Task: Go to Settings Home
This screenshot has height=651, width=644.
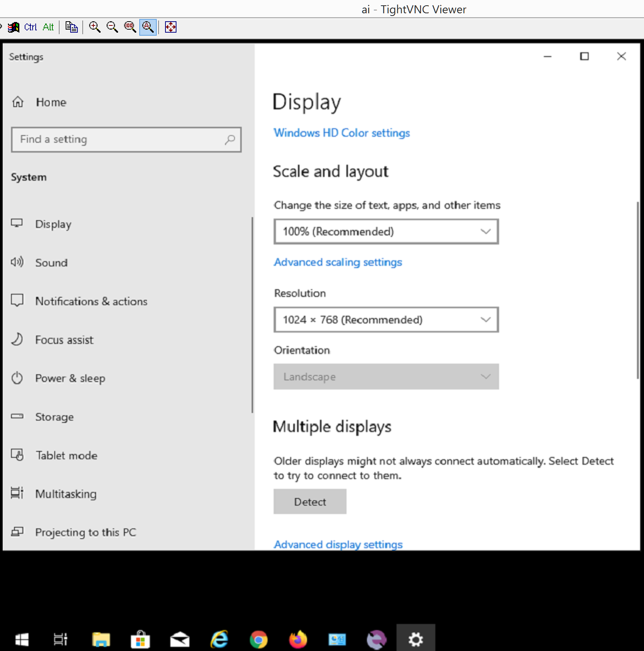Action: point(51,102)
